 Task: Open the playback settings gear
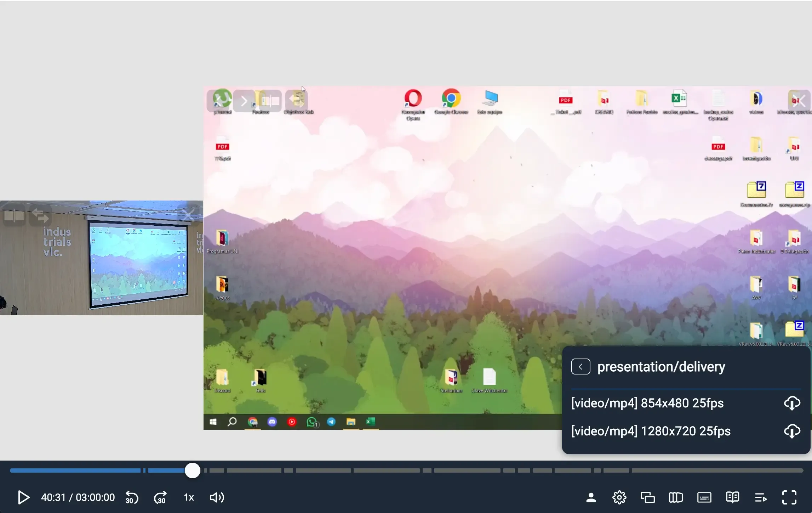(x=619, y=497)
